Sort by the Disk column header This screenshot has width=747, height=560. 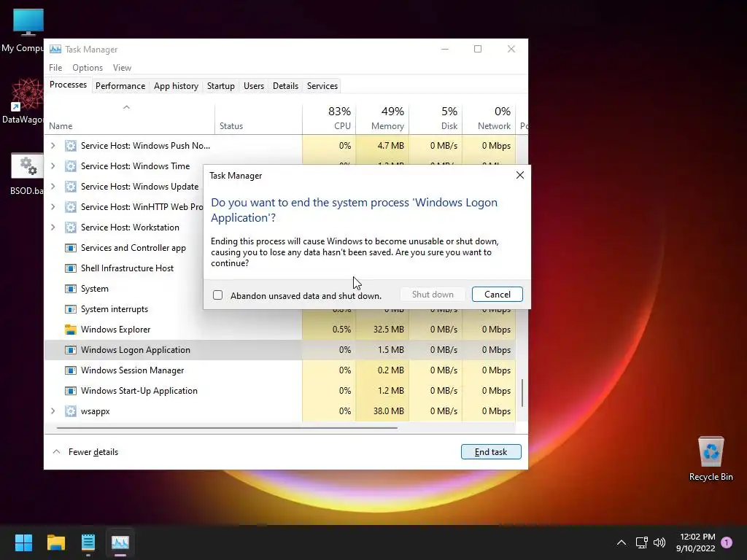coord(436,118)
